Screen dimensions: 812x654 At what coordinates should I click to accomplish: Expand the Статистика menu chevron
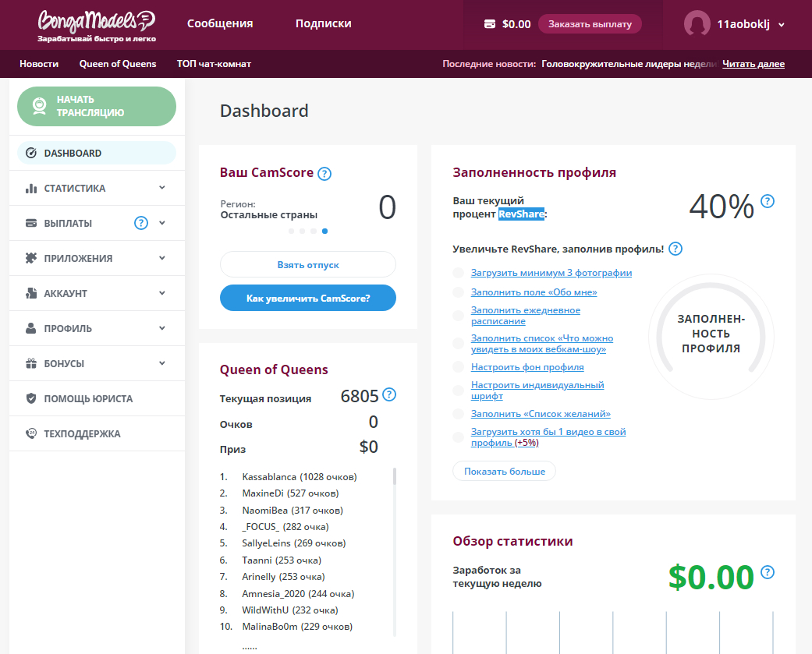click(x=162, y=188)
